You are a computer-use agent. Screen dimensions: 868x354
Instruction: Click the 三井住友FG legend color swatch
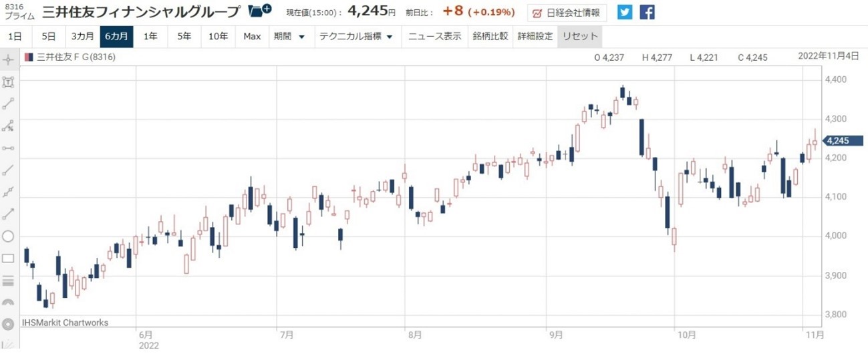(29, 57)
